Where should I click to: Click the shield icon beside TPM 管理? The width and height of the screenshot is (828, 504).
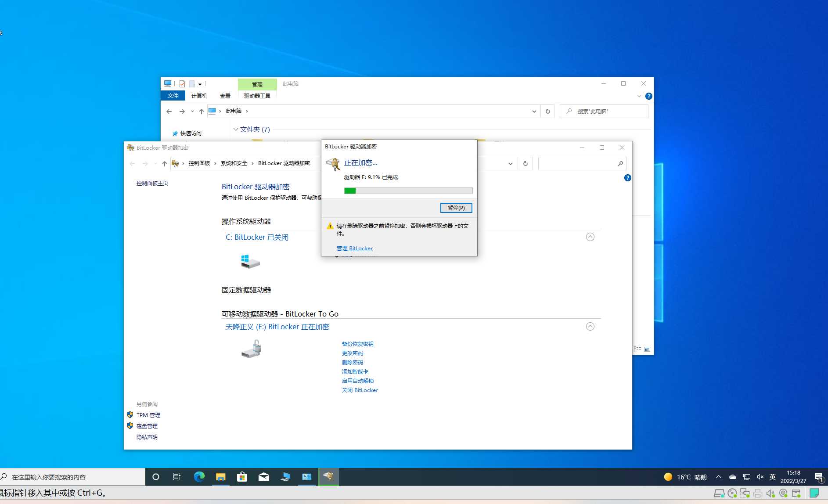click(130, 414)
